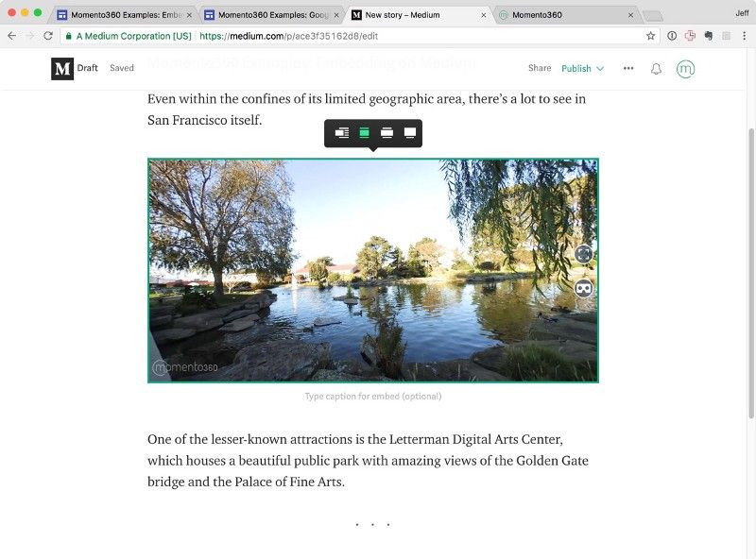Click the browser address bar URL
Viewport: 756px width, 559px height.
(288, 36)
